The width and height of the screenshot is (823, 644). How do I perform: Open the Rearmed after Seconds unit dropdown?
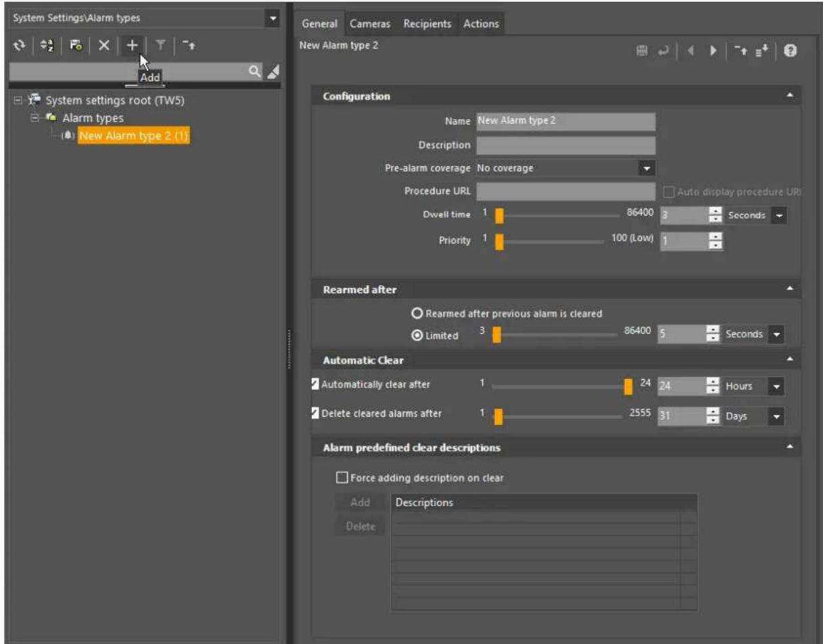coord(776,334)
